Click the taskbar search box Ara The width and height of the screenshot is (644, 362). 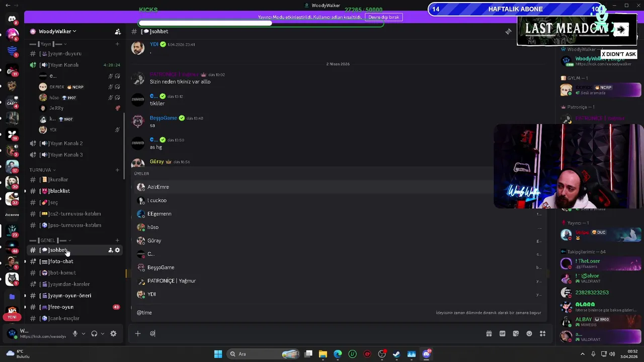click(x=263, y=354)
